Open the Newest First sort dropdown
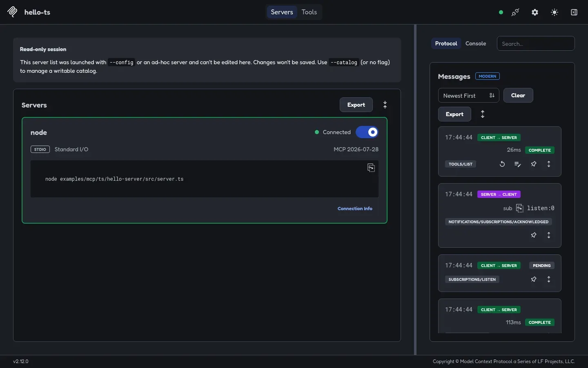This screenshot has height=368, width=588. pos(469,95)
